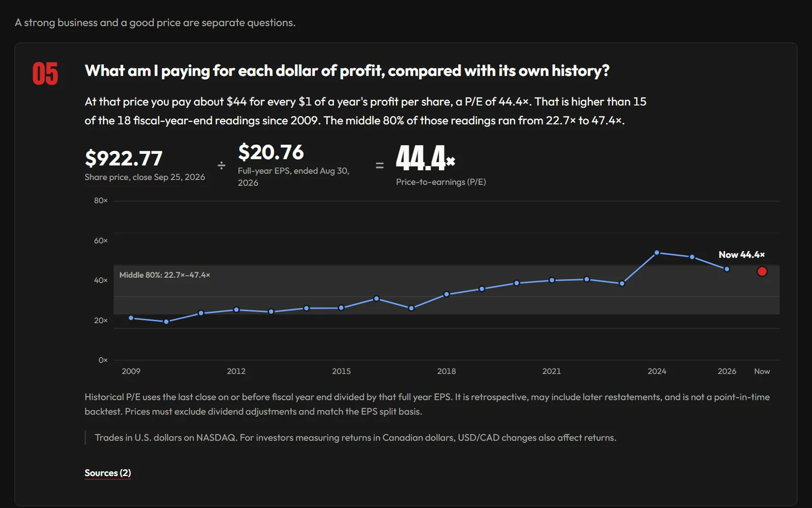The height and width of the screenshot is (508, 812).
Task: Click the $20.76 full-year EPS value
Action: tap(270, 152)
